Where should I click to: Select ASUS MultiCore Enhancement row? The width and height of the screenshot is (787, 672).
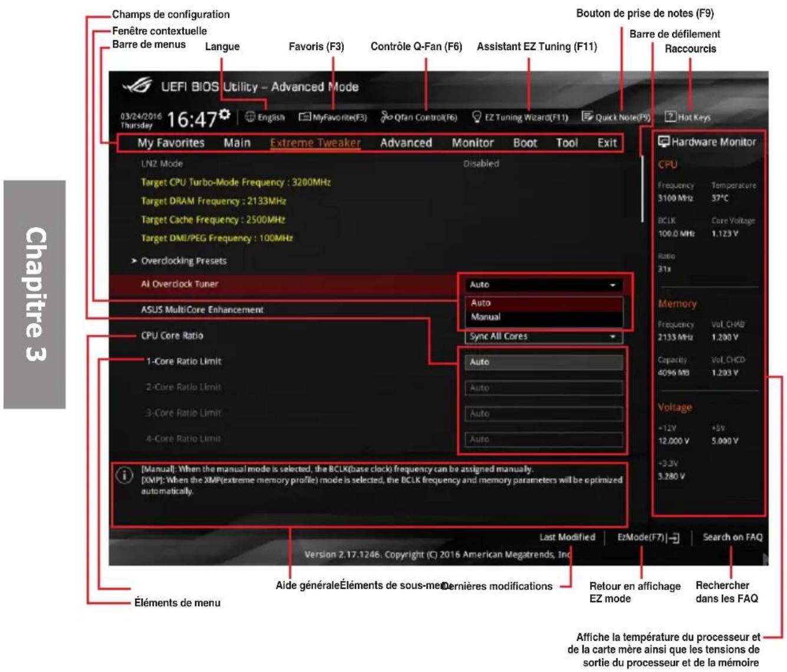[x=202, y=309]
